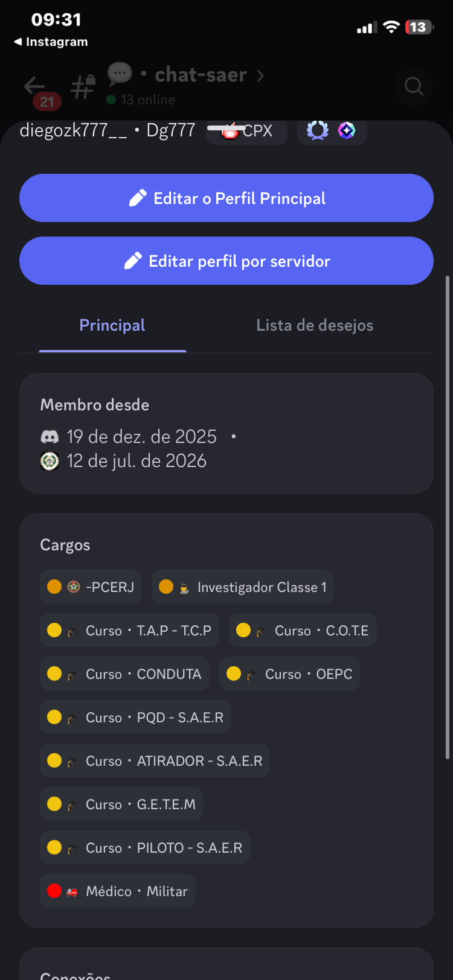453x980 pixels.
Task: Tap the Discord logo join date icon
Action: click(50, 436)
